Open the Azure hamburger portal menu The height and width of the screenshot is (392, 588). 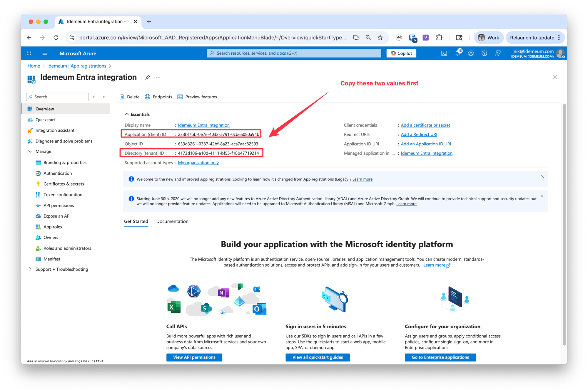[x=45, y=53]
